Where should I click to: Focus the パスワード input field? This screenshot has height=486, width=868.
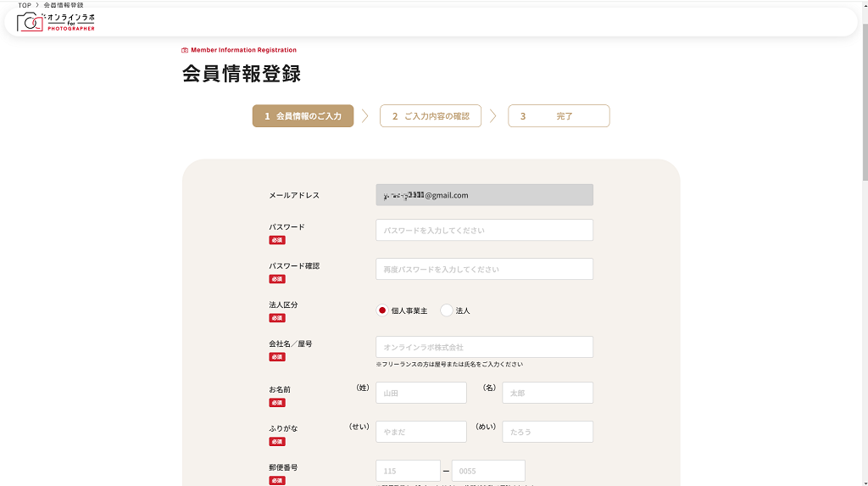click(484, 230)
